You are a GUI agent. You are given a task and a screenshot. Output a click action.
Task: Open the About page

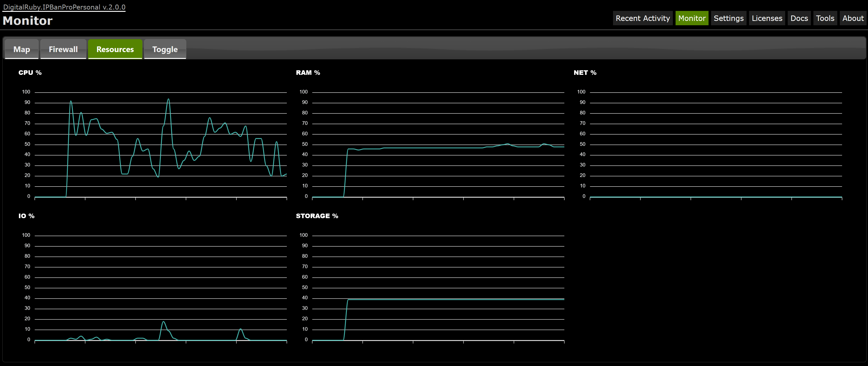pyautogui.click(x=853, y=18)
